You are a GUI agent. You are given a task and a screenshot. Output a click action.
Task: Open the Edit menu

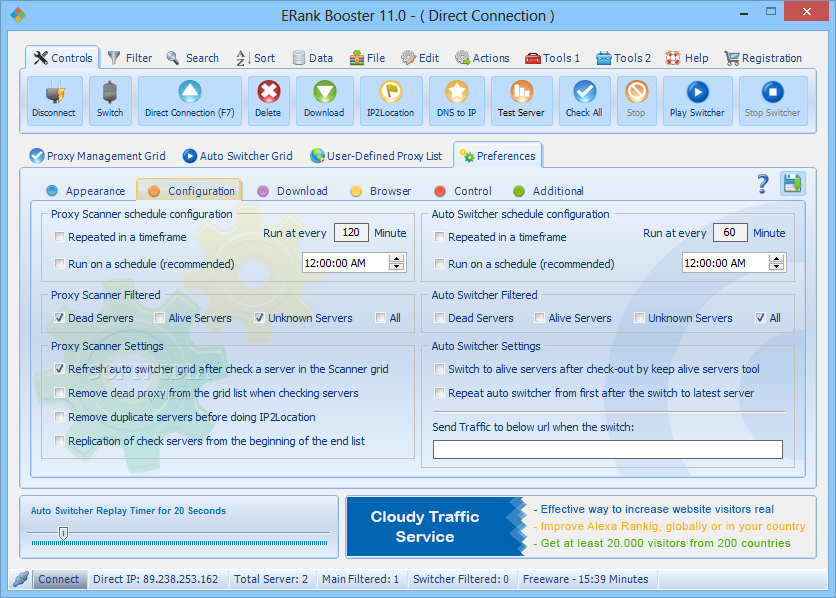coord(420,58)
